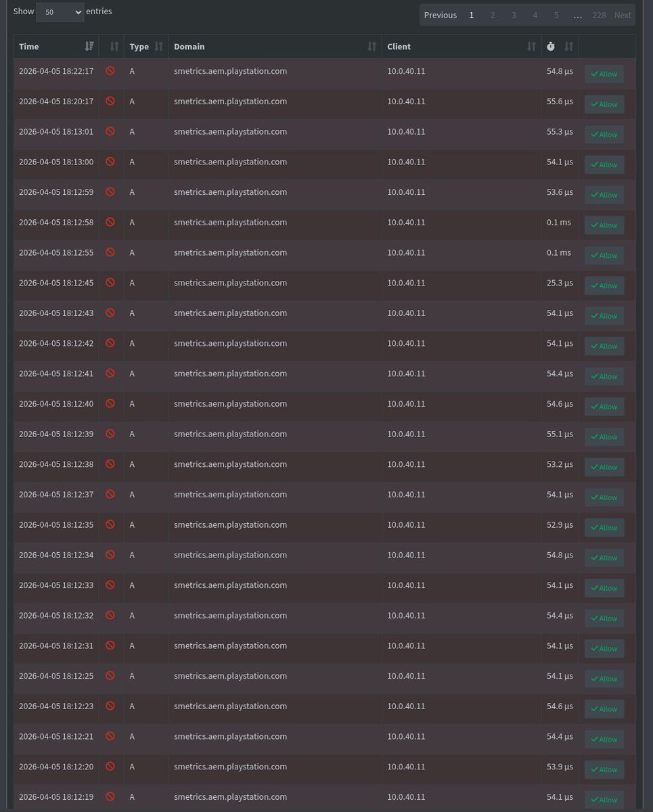The image size is (653, 812).
Task: Click blocked icon for 18:12:25 query
Action: point(110,675)
